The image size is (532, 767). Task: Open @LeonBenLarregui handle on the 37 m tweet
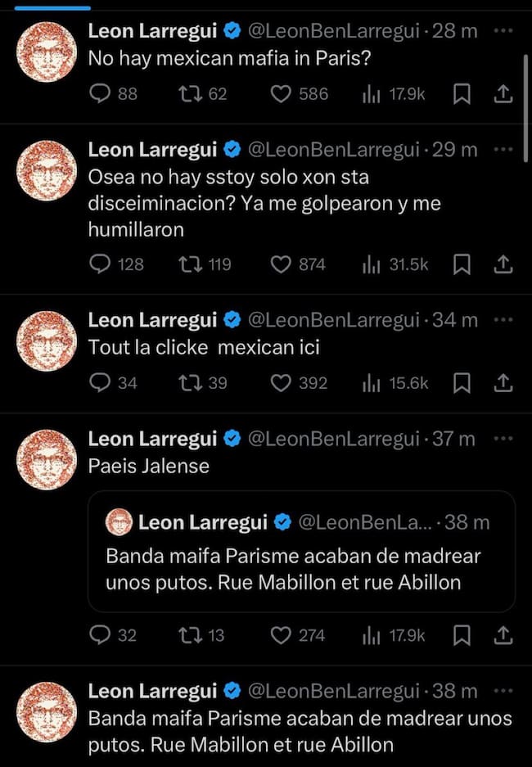click(333, 439)
